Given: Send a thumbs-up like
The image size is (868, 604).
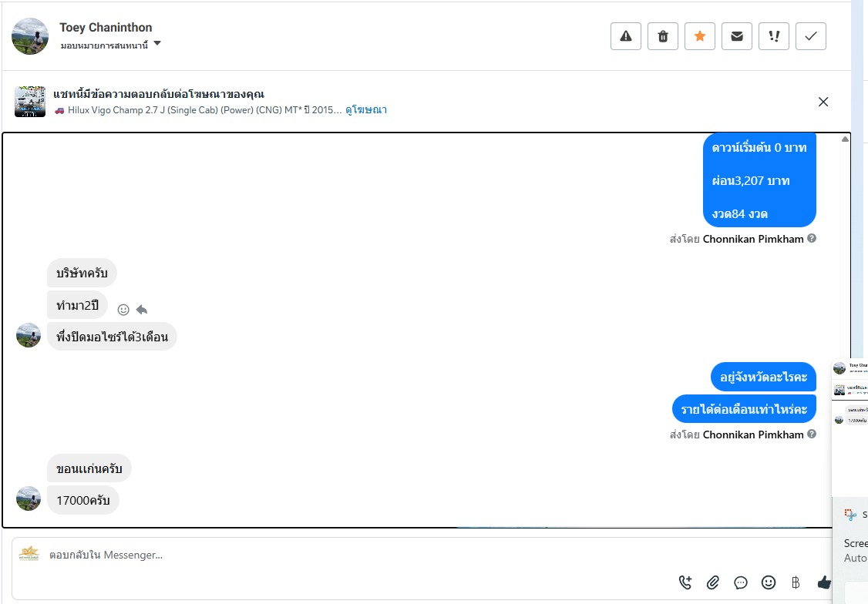Looking at the screenshot, I should pyautogui.click(x=824, y=582).
